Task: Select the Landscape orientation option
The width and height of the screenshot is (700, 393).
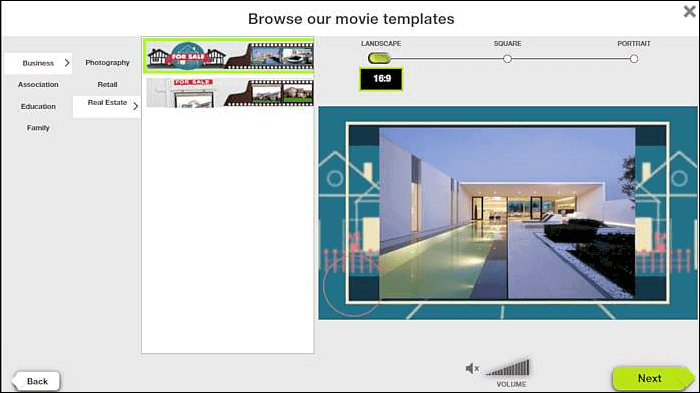Action: point(379,58)
